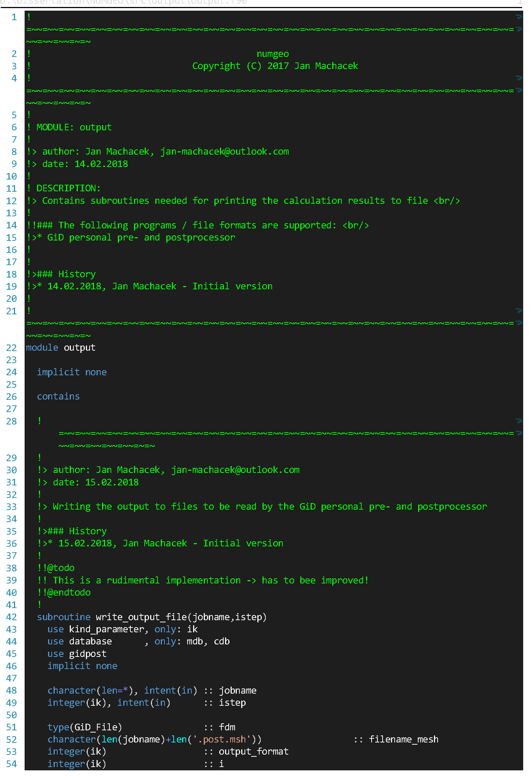Click the '.post.msh' string literal
Screen dimensions: 532x781
(224, 740)
